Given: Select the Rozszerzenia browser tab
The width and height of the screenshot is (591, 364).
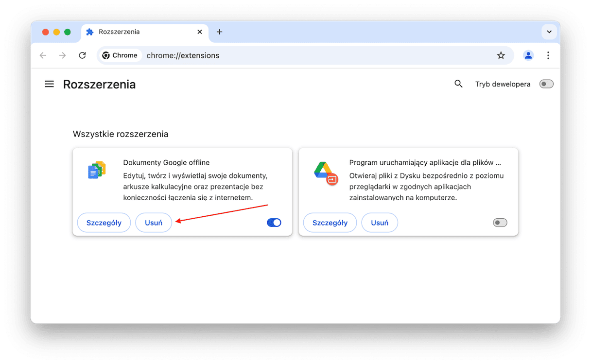Looking at the screenshot, I should (145, 32).
